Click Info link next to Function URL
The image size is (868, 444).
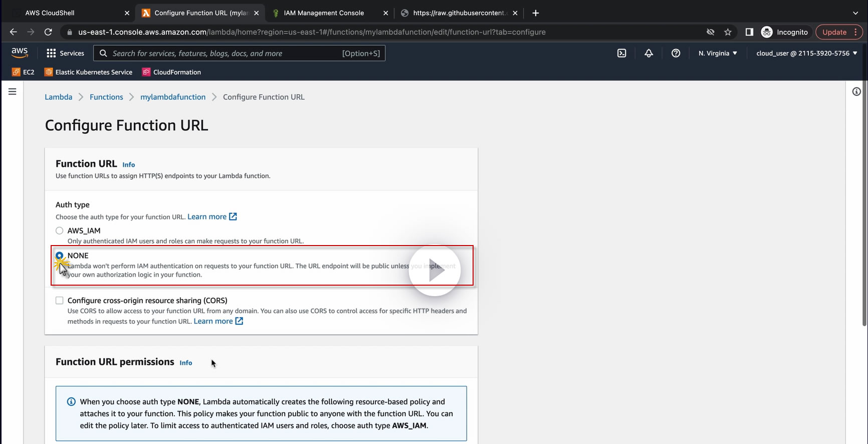click(129, 164)
